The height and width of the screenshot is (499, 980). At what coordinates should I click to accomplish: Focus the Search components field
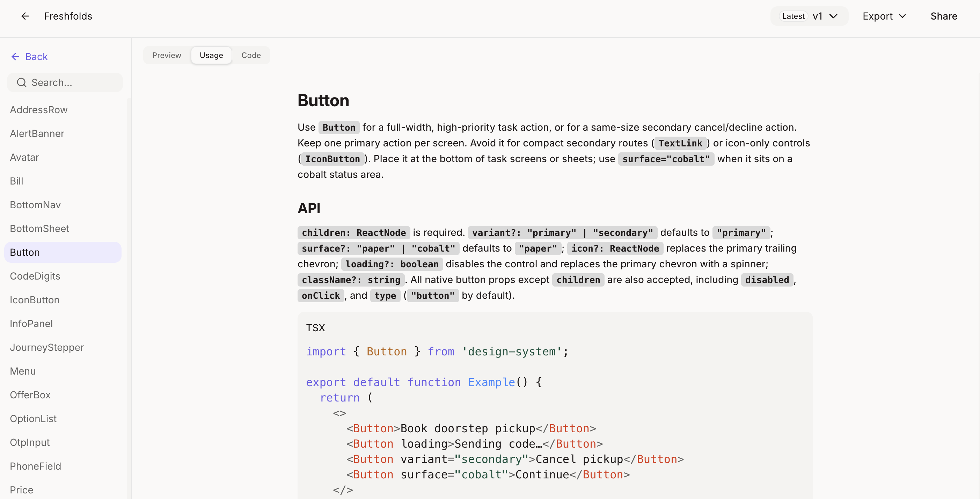[x=65, y=82]
